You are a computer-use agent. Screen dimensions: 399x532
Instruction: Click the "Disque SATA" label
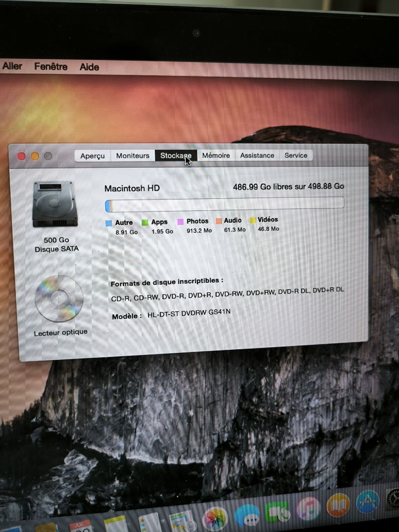click(x=57, y=249)
